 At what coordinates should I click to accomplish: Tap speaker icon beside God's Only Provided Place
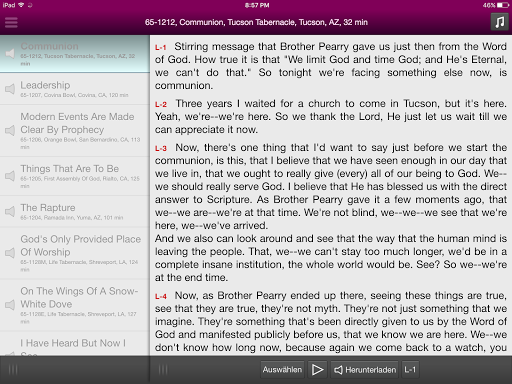10,253
